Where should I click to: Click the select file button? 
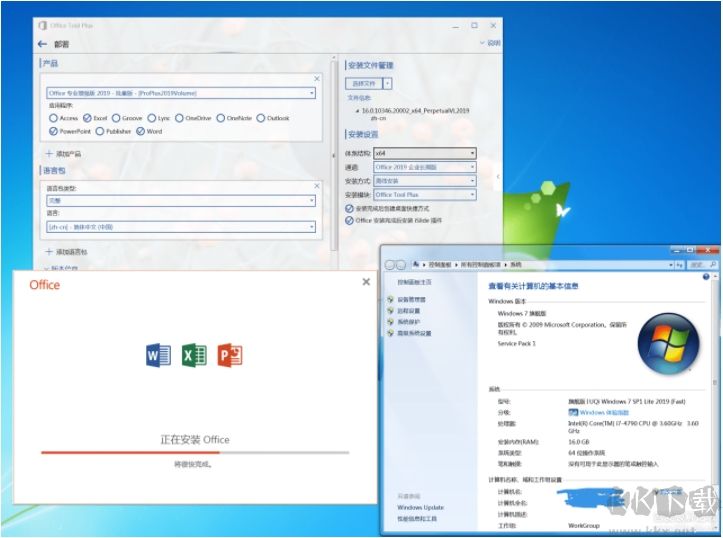click(364, 83)
